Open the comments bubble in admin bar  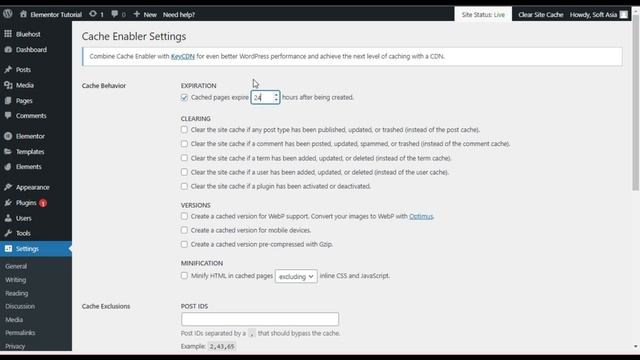point(115,14)
